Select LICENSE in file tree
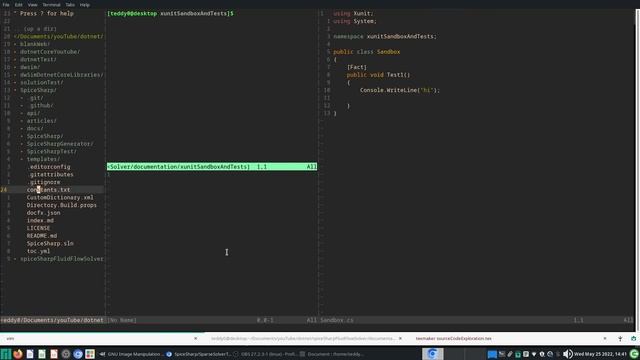 [38, 228]
